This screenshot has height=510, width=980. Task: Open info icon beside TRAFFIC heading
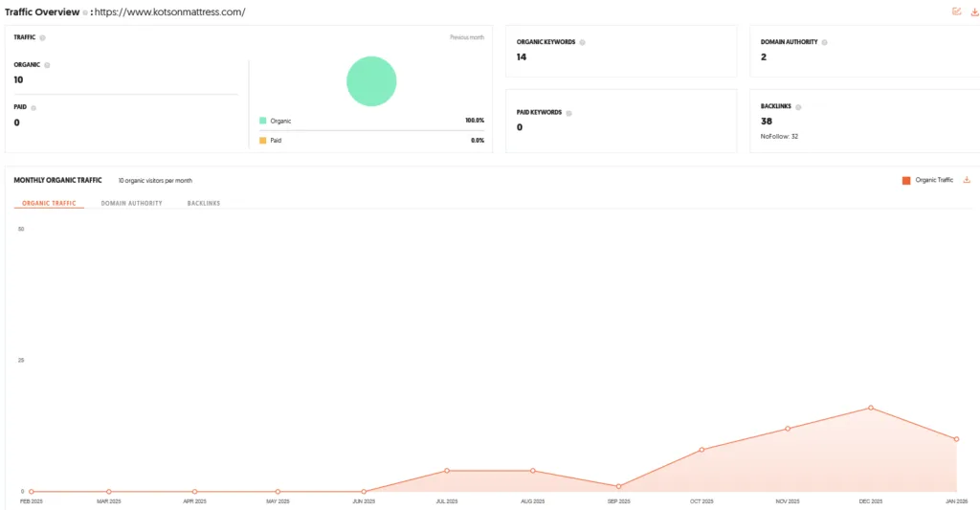pos(42,37)
